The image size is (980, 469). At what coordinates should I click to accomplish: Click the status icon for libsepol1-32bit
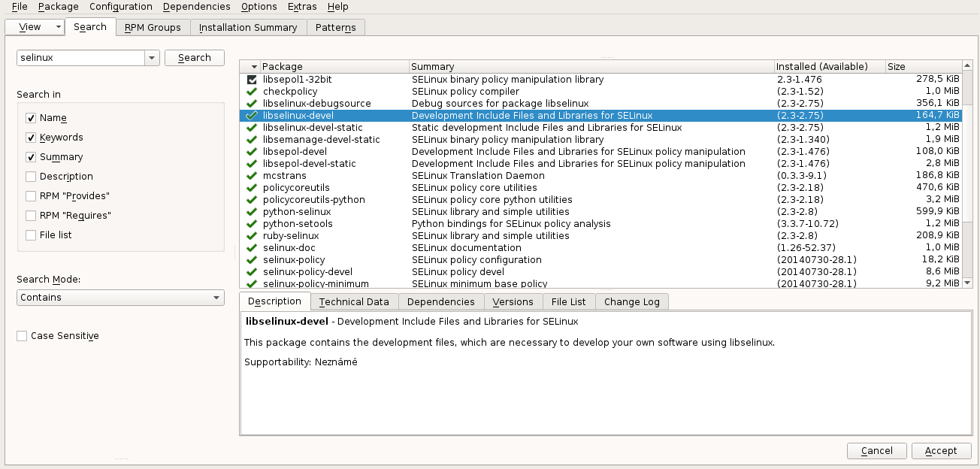(252, 80)
